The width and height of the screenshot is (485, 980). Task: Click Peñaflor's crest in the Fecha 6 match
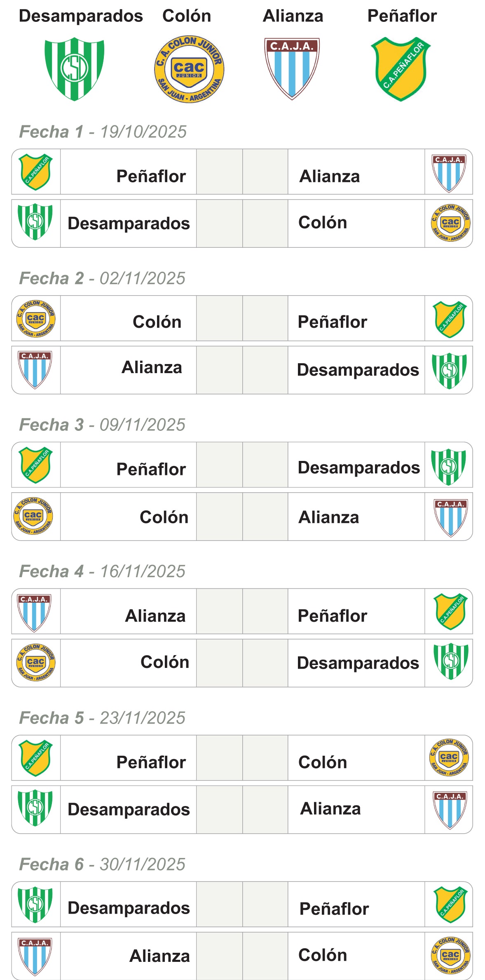click(450, 905)
